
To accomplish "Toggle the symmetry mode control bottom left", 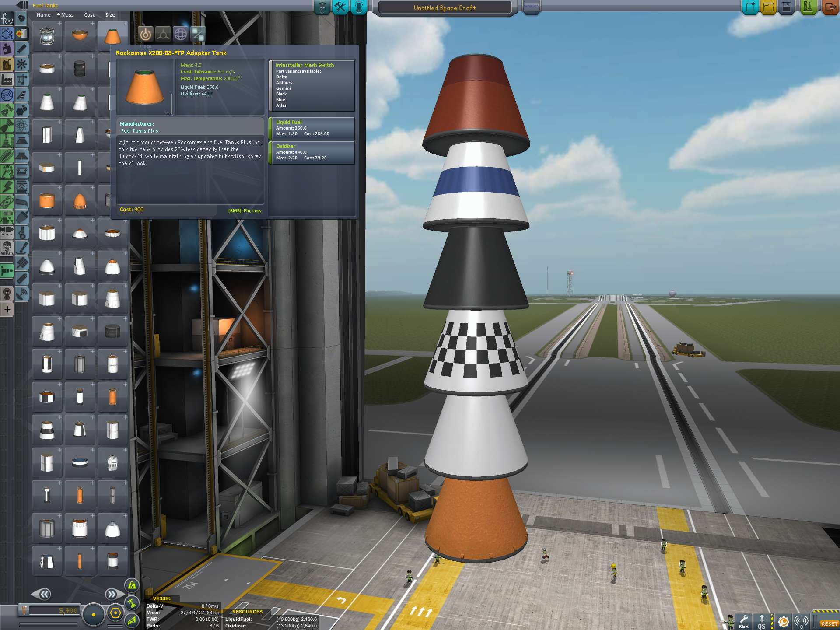I will pyautogui.click(x=94, y=614).
